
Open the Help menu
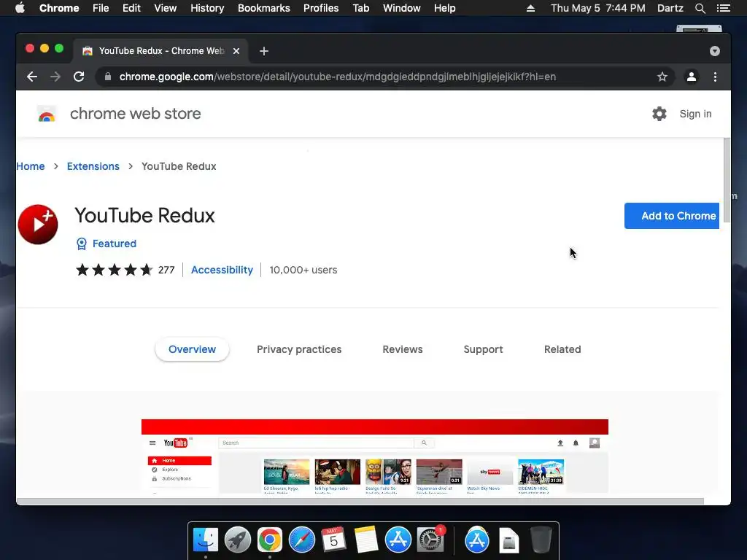point(444,8)
